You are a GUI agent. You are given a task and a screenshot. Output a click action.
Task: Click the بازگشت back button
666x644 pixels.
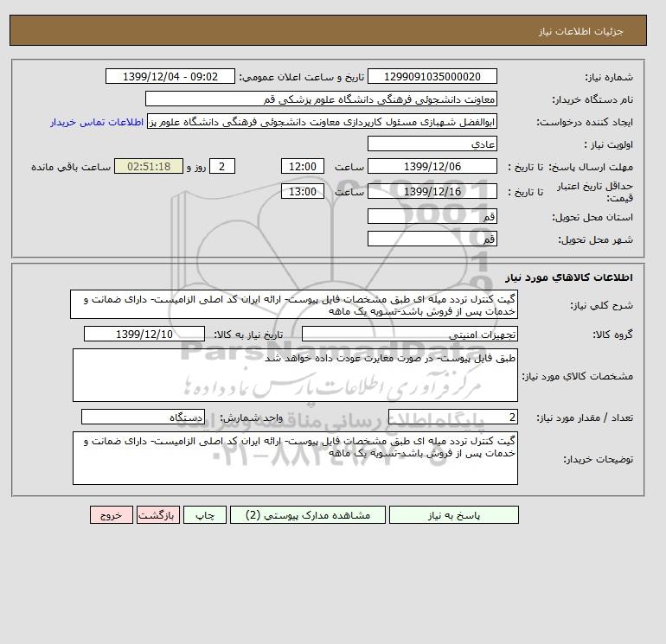pyautogui.click(x=158, y=515)
